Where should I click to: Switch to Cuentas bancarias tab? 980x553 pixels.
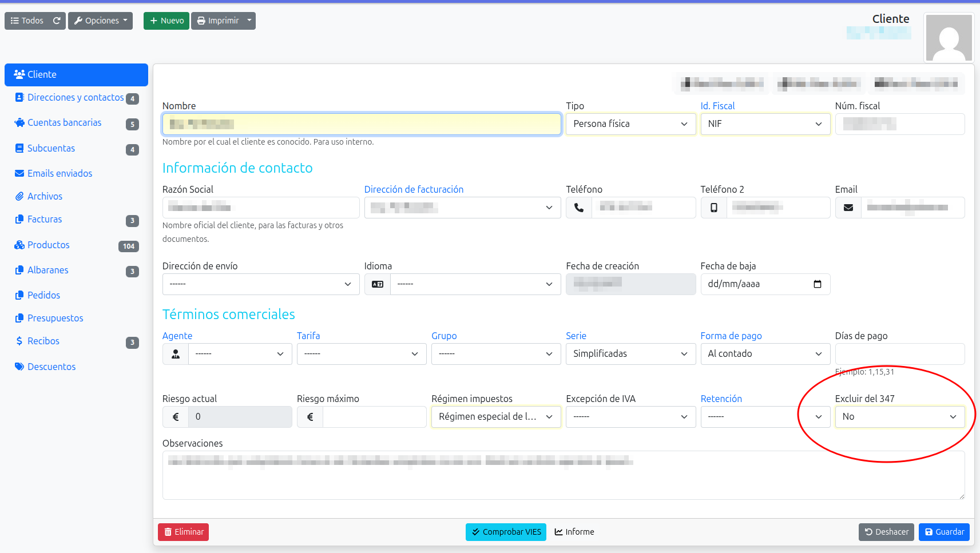[x=64, y=123]
